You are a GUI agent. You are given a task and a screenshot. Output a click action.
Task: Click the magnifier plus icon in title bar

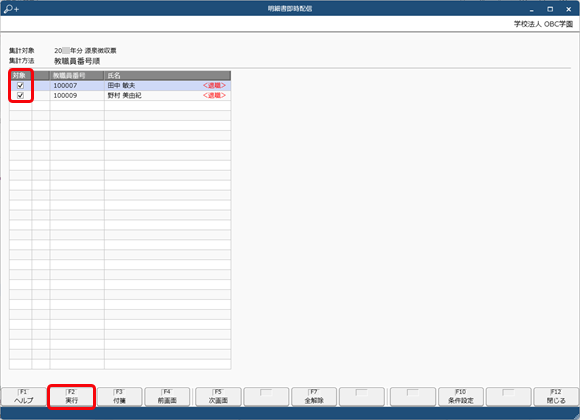click(11, 9)
